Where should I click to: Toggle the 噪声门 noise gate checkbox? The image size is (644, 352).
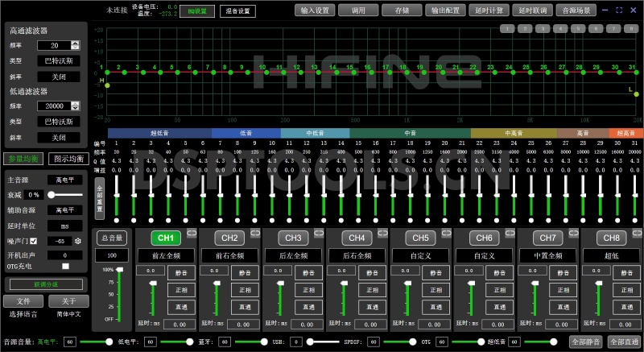pos(34,241)
